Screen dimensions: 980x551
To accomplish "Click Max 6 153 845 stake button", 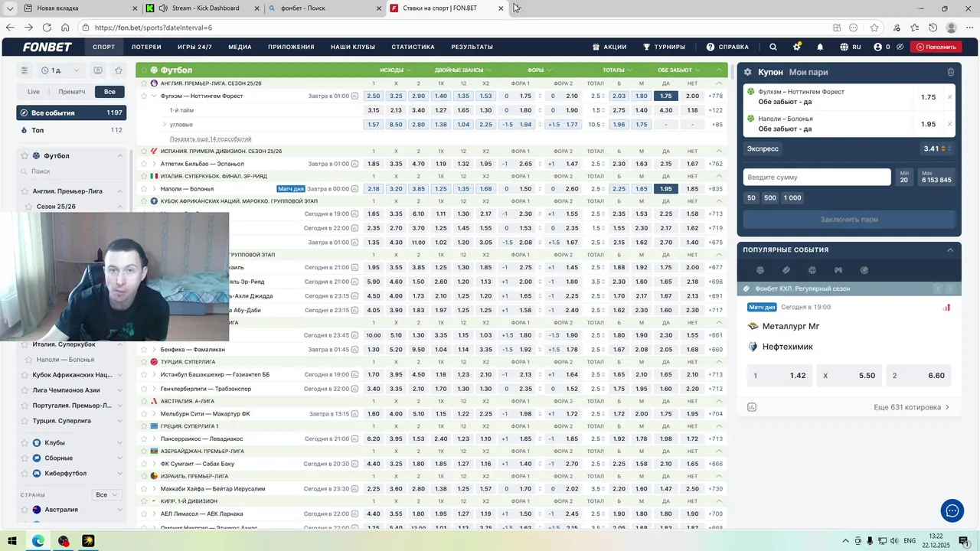I will pyautogui.click(x=936, y=177).
